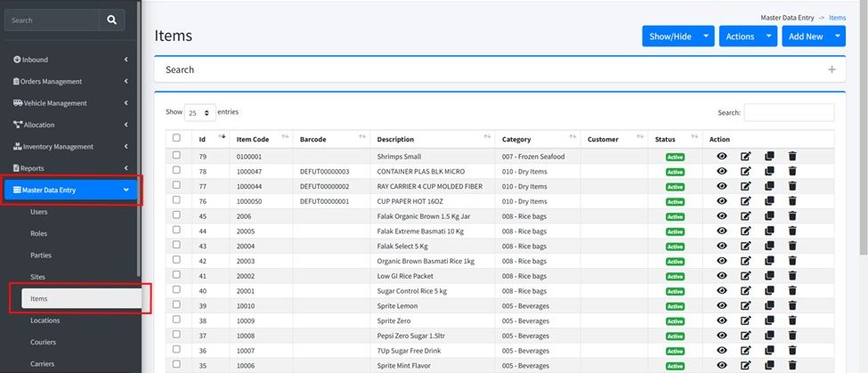Click the sidebar search input field
The image size is (868, 373).
[x=52, y=20]
